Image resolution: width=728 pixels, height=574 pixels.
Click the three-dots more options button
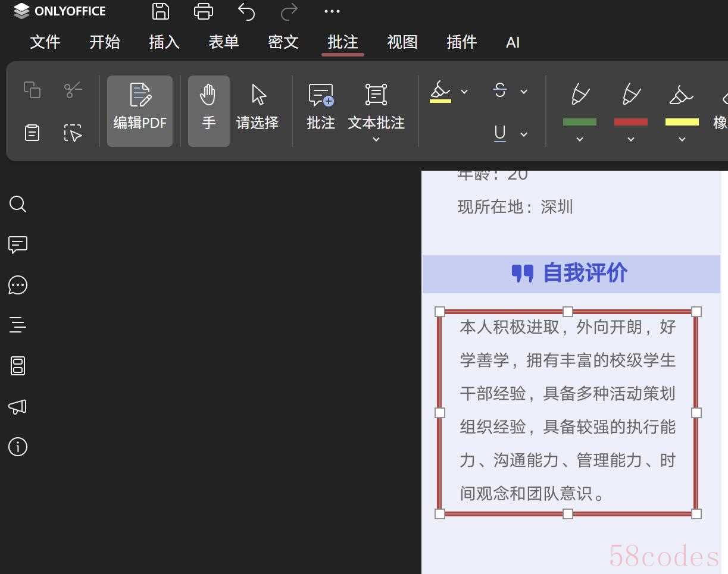pyautogui.click(x=332, y=11)
